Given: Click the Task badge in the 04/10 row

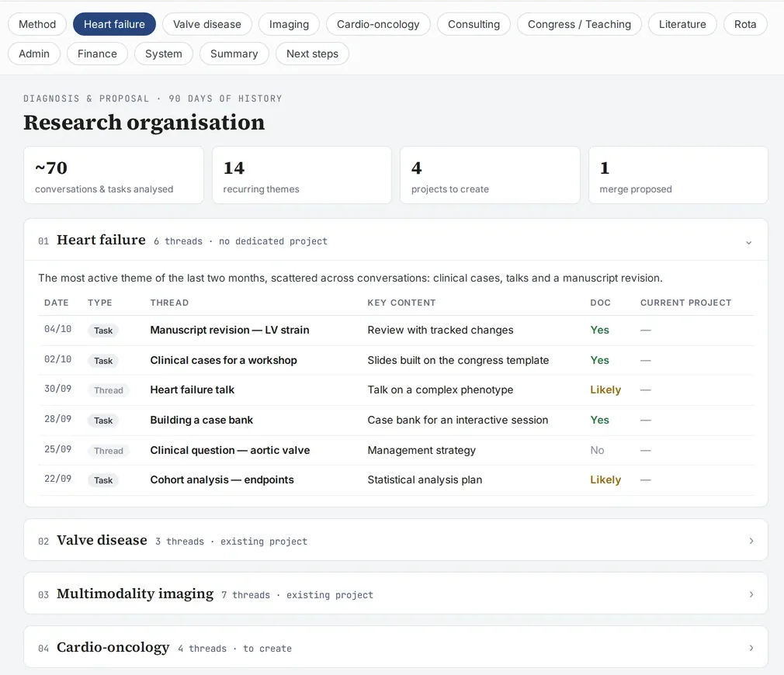Looking at the screenshot, I should (x=103, y=331).
